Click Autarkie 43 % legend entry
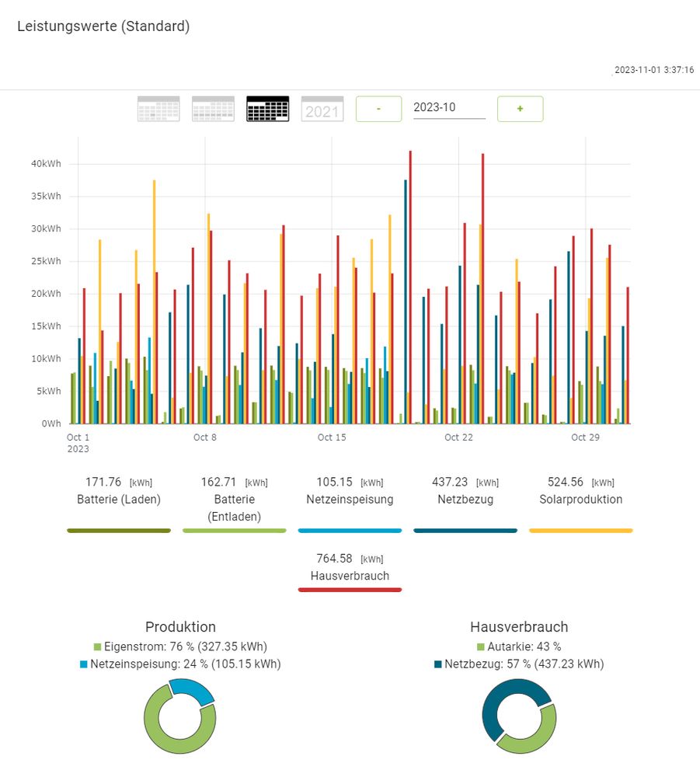The height and width of the screenshot is (777, 700). 519,646
